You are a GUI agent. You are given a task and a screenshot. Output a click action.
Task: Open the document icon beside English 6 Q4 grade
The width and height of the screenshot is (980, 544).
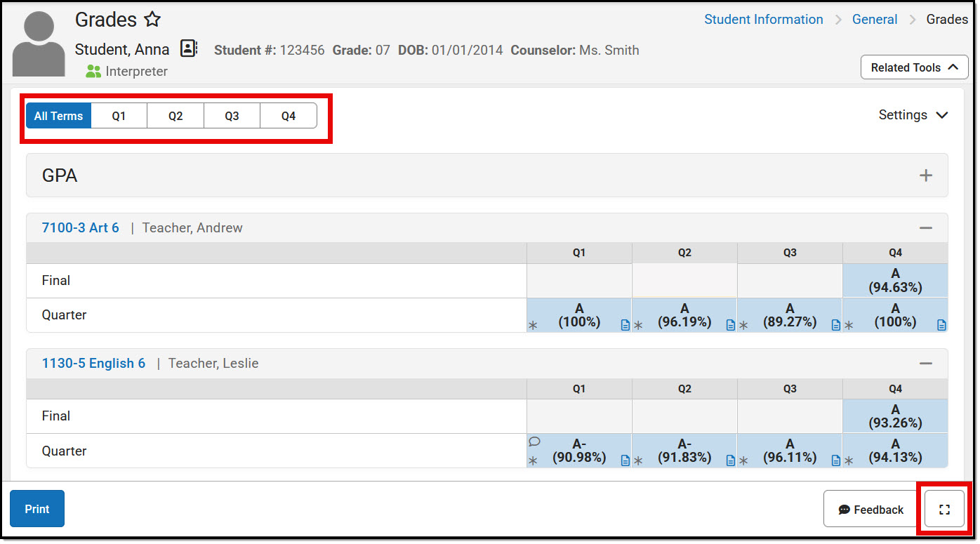pyautogui.click(x=940, y=462)
